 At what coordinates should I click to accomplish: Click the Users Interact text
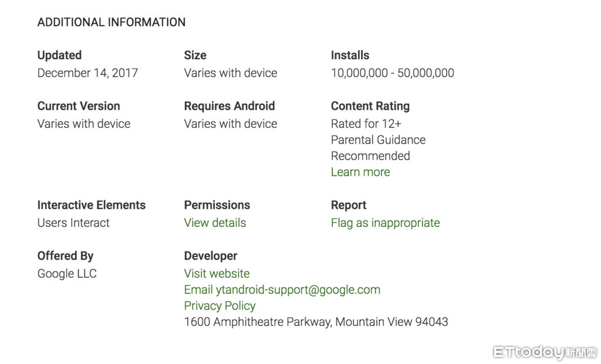click(73, 223)
